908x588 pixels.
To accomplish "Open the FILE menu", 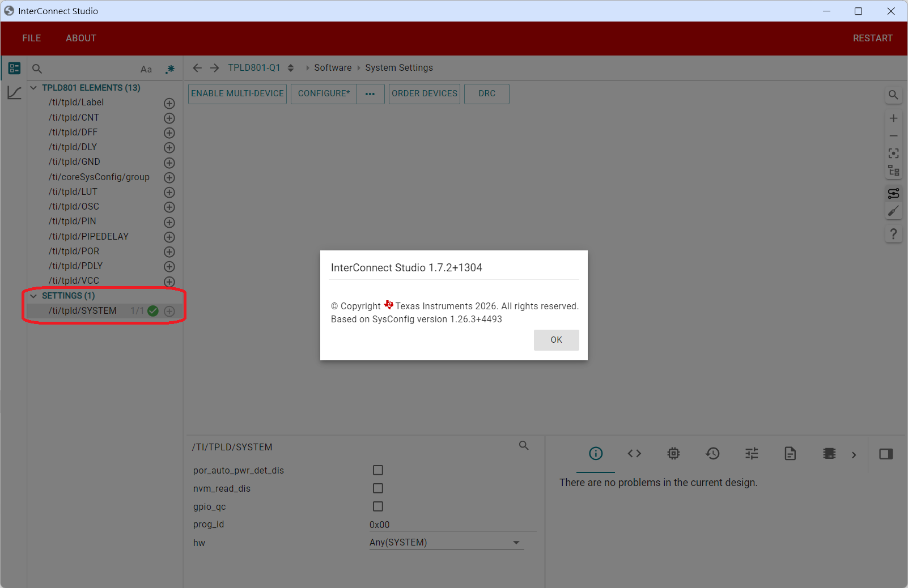I will 32,38.
